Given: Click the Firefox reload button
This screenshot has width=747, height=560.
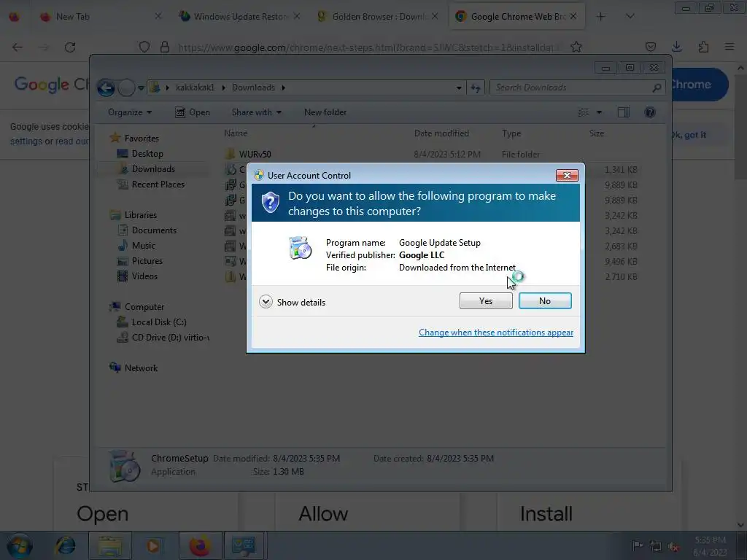Looking at the screenshot, I should [70, 47].
